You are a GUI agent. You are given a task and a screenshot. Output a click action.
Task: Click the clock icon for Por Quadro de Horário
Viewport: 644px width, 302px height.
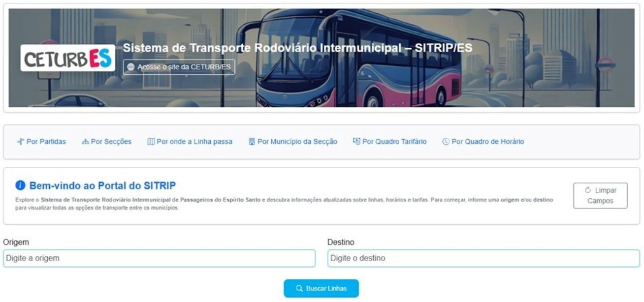click(446, 142)
